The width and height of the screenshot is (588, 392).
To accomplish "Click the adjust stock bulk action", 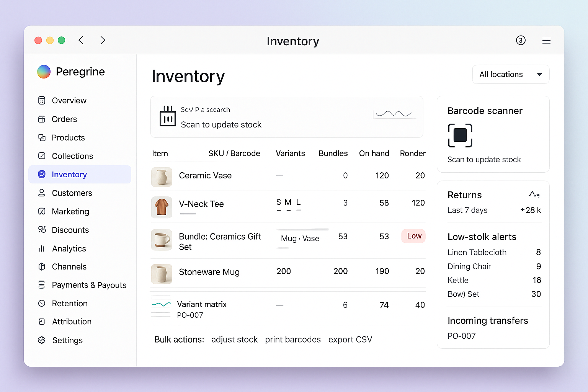I will (234, 340).
